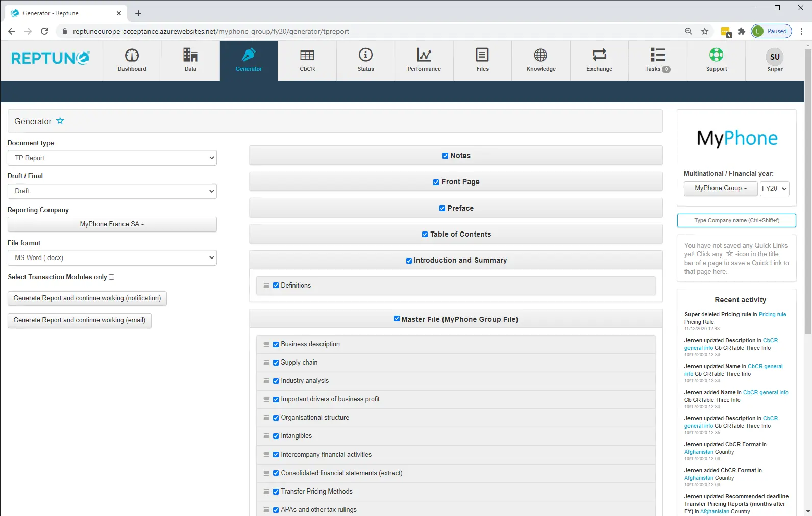This screenshot has width=812, height=516.
Task: Open the Files document icon
Action: click(x=482, y=55)
